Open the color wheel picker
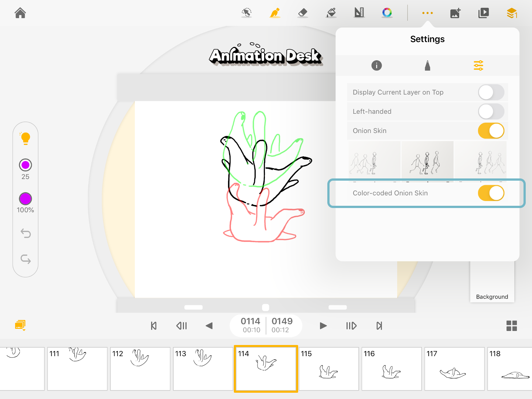The width and height of the screenshot is (532, 399). point(387,13)
